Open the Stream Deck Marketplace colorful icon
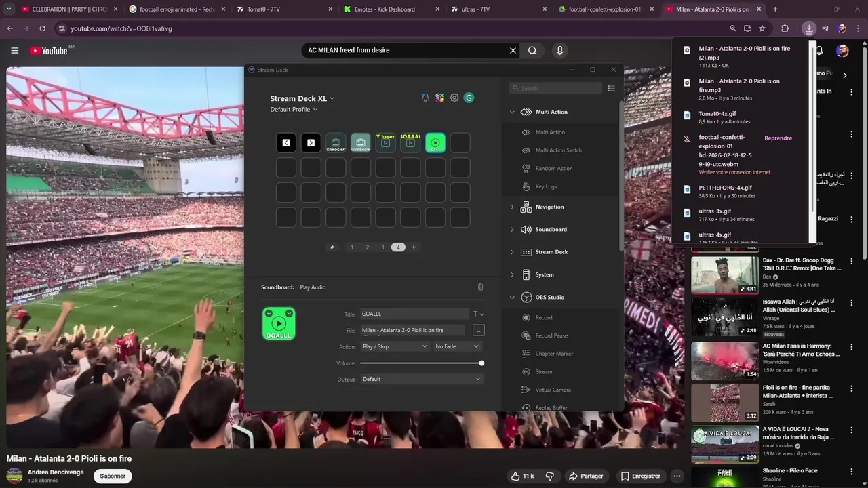 440,98
